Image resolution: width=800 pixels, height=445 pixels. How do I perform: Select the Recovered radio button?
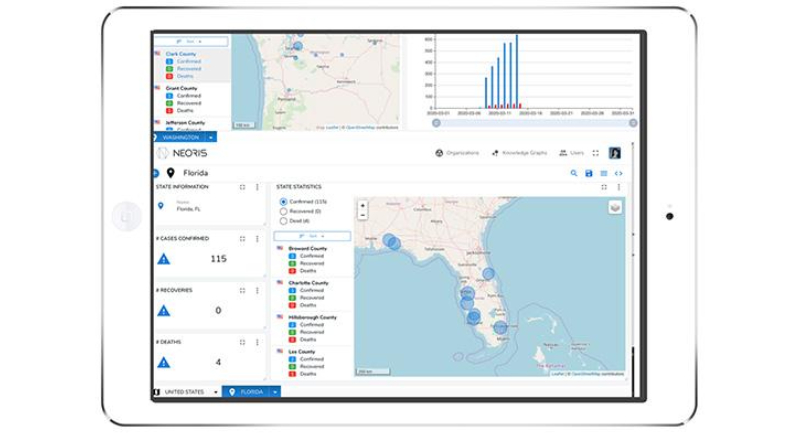tap(283, 211)
